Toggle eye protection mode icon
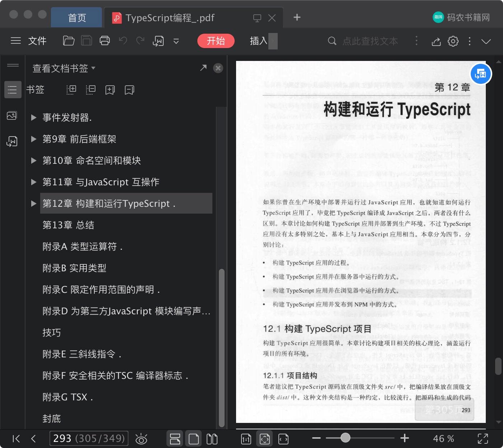The width and height of the screenshot is (503, 448). [x=141, y=439]
